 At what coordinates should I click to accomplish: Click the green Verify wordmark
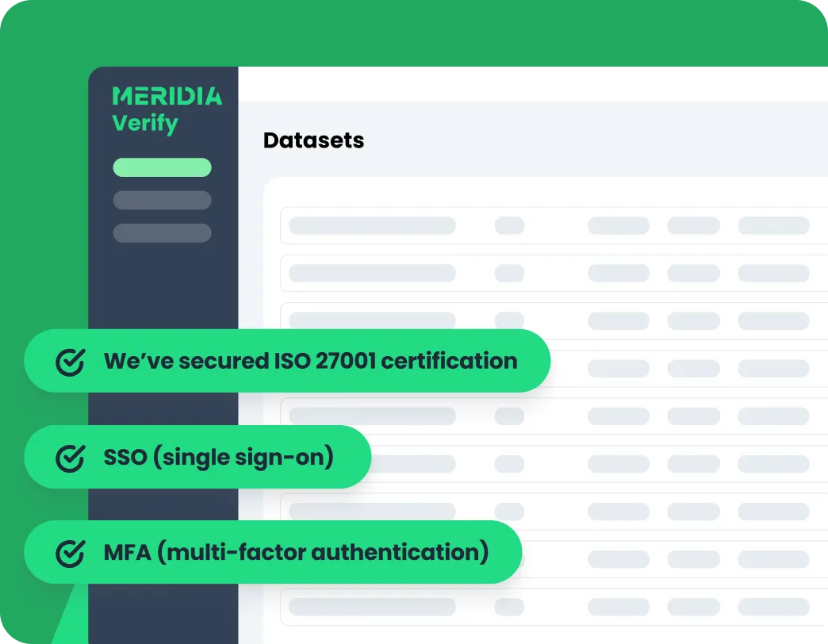pos(145,124)
